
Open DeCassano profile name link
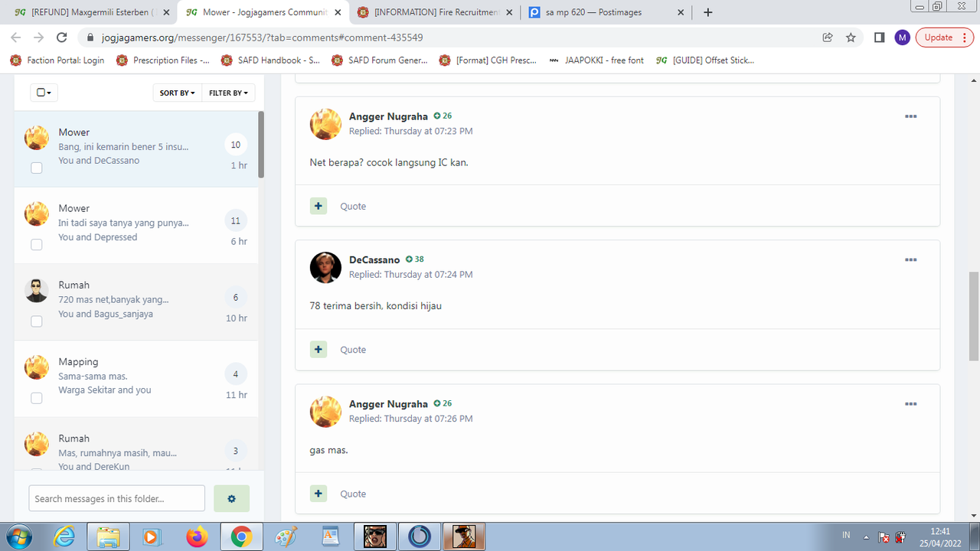pos(374,259)
